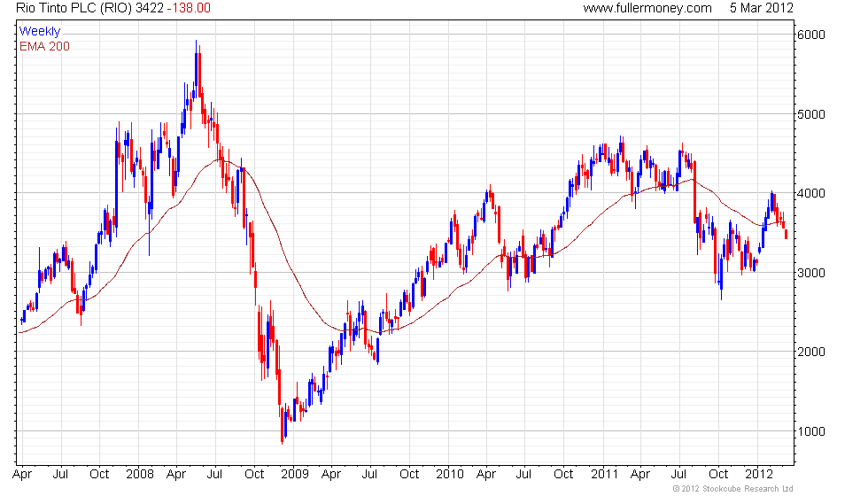Click the Stockcube Research Ltd copyright text
This screenshot has width=868, height=496.
click(x=733, y=488)
